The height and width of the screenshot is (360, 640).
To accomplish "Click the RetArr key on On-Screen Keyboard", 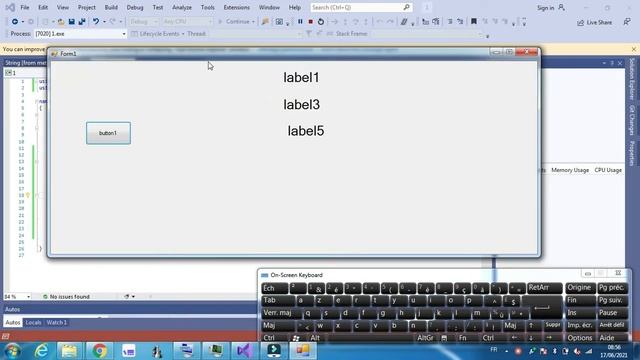I will pyautogui.click(x=544, y=288).
